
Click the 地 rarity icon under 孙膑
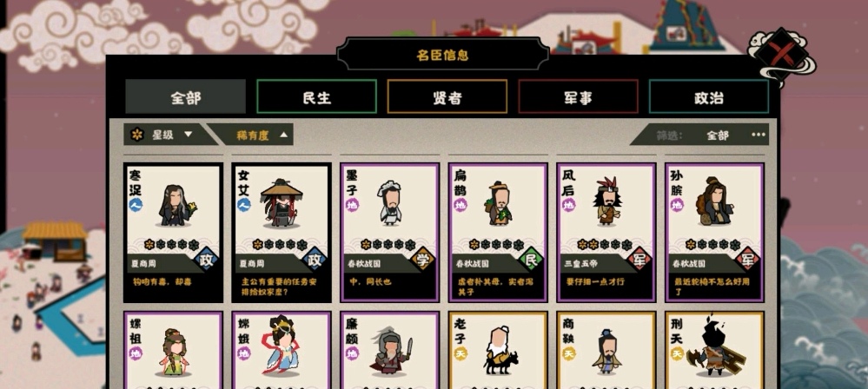point(677,205)
